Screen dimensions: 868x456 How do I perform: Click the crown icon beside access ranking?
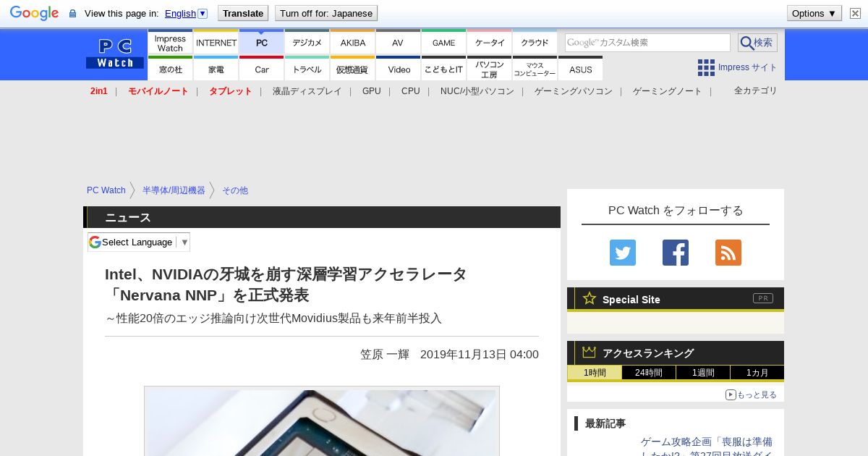click(x=590, y=352)
